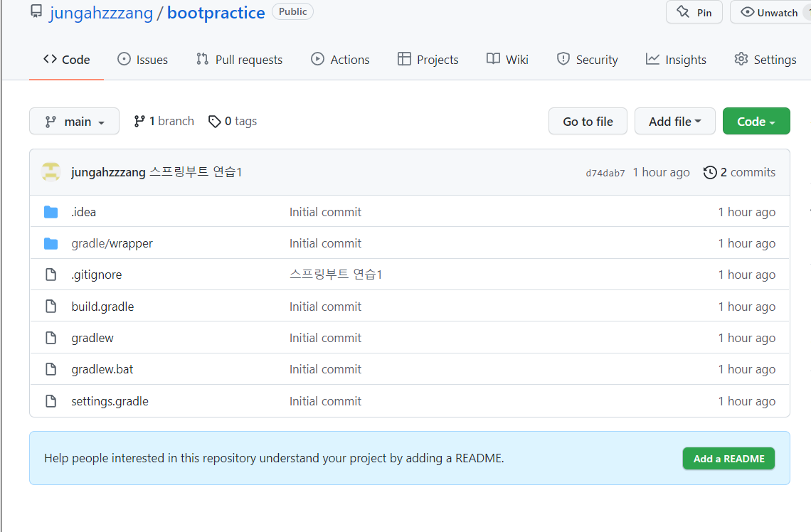Click the jungahzzzang avatar in commit bar

[x=51, y=172]
